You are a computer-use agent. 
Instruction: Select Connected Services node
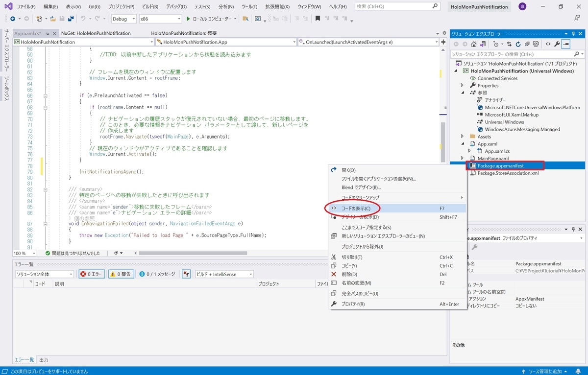click(x=497, y=78)
